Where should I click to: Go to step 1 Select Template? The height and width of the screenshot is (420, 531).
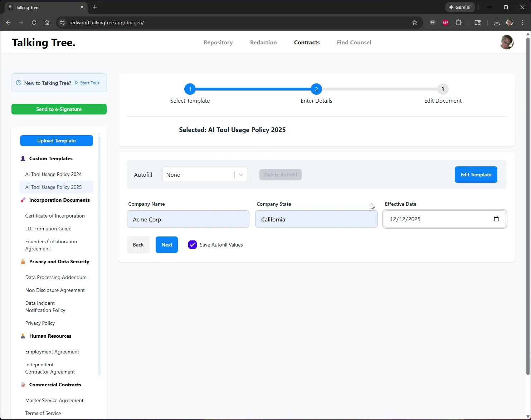point(190,89)
